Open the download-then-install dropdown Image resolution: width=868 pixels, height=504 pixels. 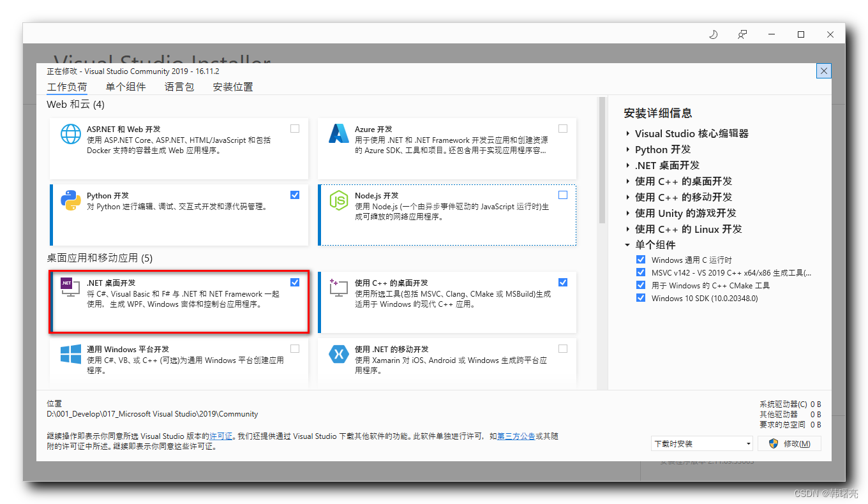pyautogui.click(x=702, y=443)
